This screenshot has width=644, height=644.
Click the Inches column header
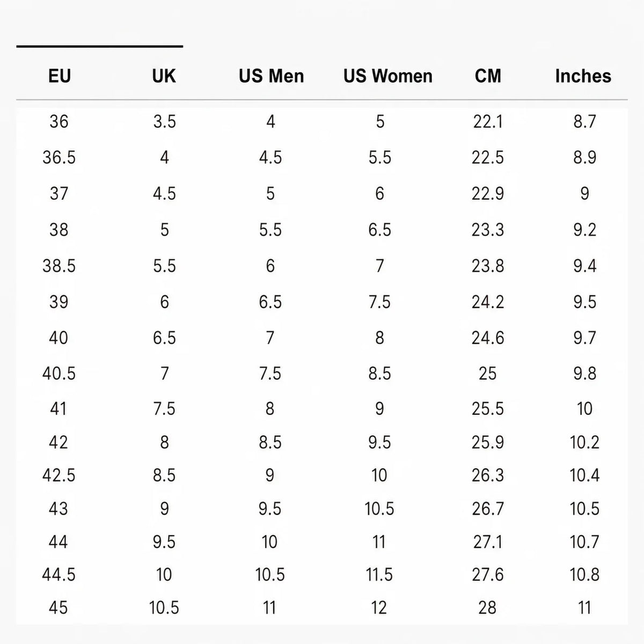tap(583, 76)
